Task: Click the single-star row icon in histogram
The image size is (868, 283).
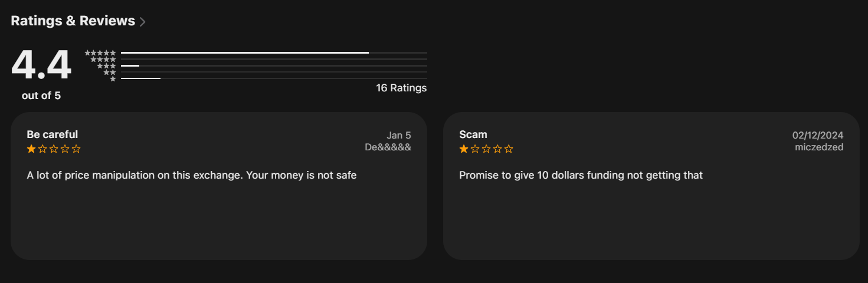Action: (x=113, y=78)
